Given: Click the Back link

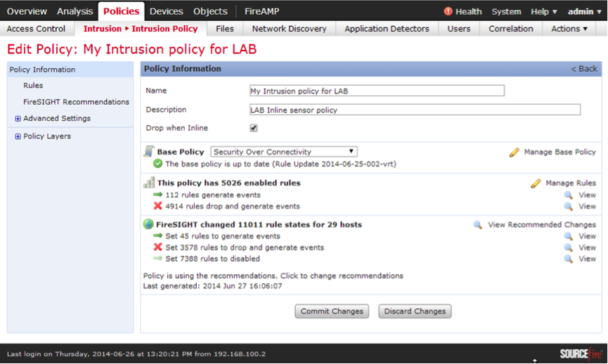Looking at the screenshot, I should click(x=584, y=69).
